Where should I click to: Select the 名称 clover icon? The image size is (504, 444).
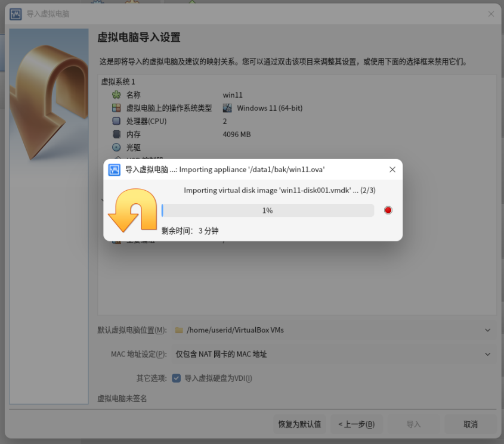tap(116, 95)
